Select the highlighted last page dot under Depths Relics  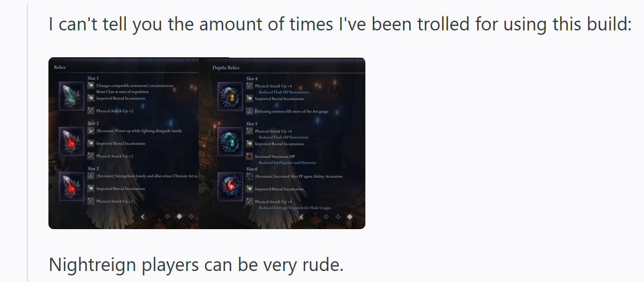[x=350, y=217]
